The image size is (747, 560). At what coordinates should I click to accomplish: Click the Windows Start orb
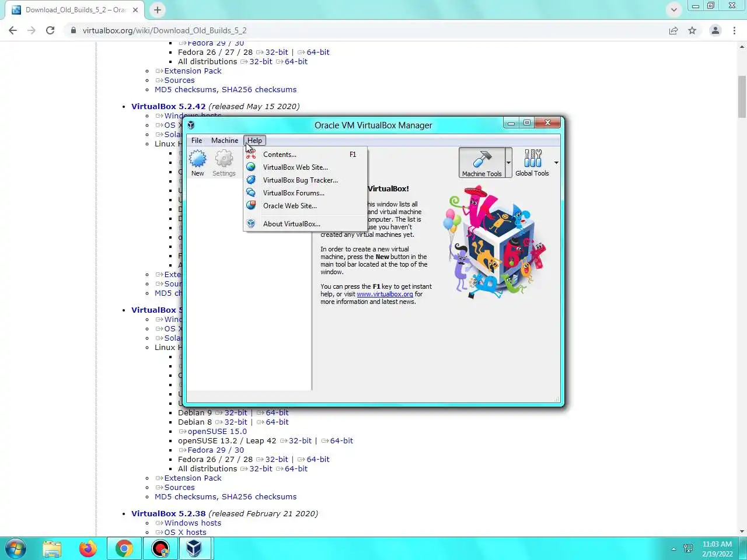pyautogui.click(x=16, y=549)
